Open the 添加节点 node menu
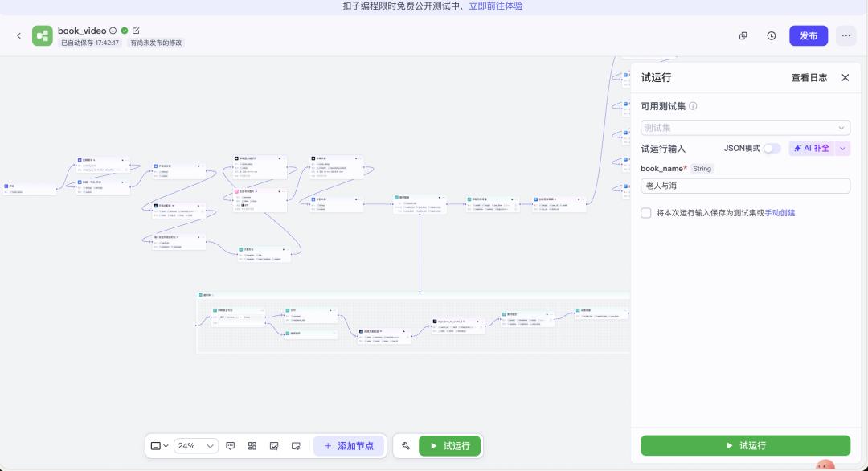The height and width of the screenshot is (471, 868). coord(349,445)
